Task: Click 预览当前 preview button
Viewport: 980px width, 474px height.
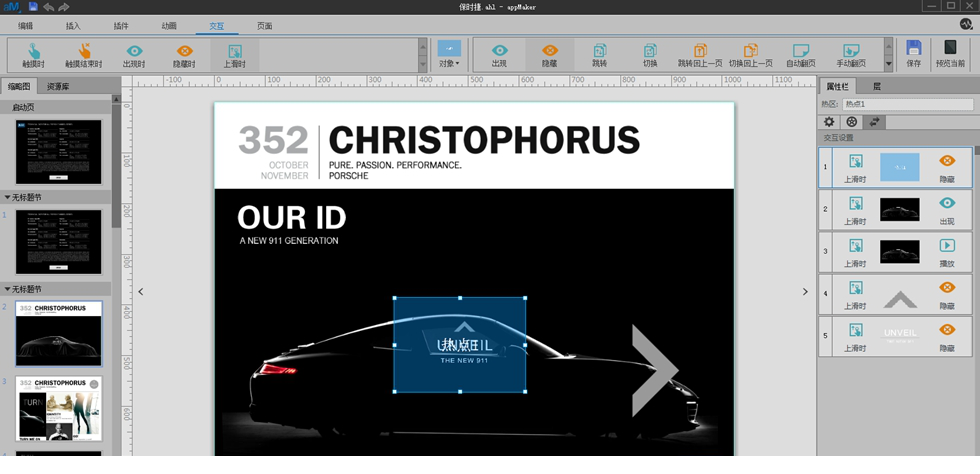Action: tap(950, 54)
